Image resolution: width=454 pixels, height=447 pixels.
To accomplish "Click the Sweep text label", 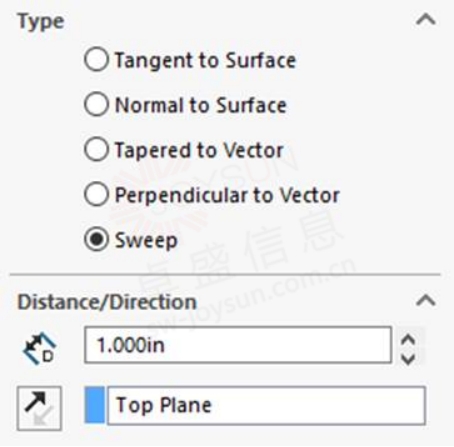I will 146,241.
